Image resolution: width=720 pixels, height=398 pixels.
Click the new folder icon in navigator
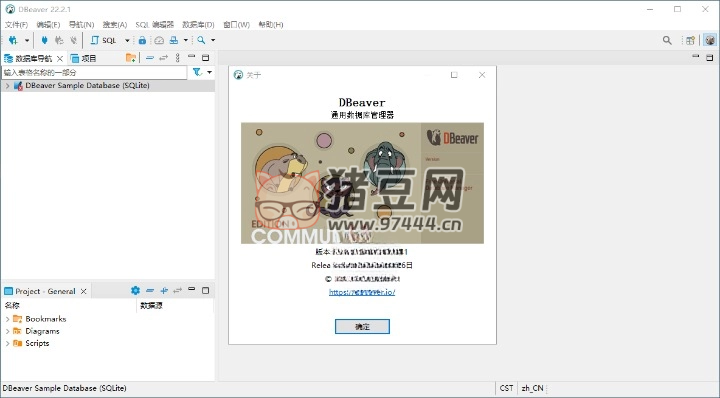pyautogui.click(x=131, y=58)
